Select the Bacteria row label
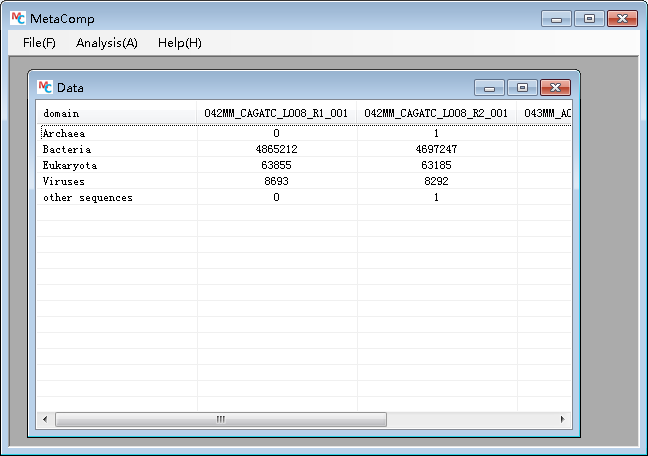Viewport: 648px width, 456px height. (62, 149)
